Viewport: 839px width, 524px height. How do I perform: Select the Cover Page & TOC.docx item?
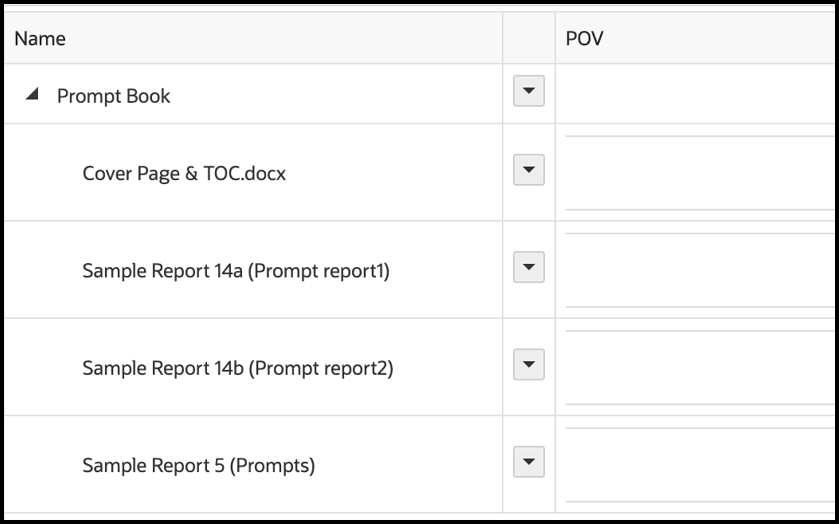184,173
